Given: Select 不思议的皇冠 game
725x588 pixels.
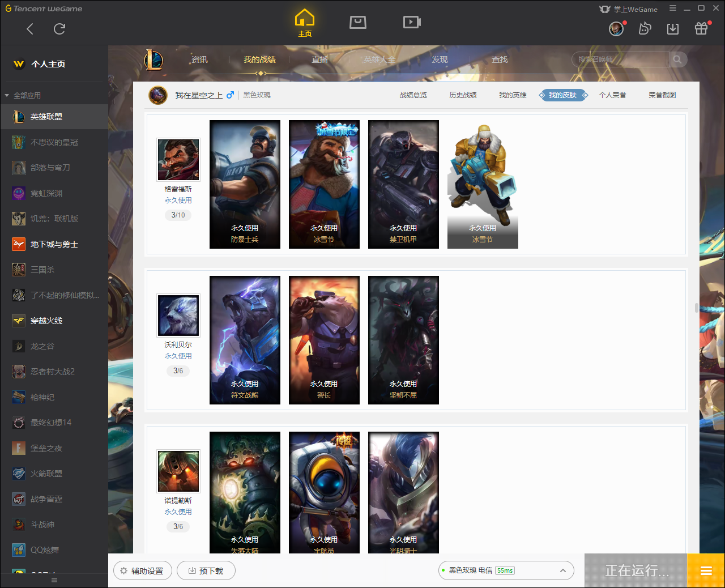Looking at the screenshot, I should pos(54,142).
